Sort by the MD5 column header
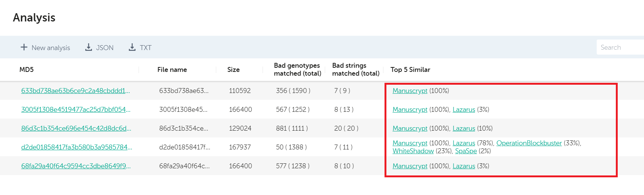 point(27,70)
